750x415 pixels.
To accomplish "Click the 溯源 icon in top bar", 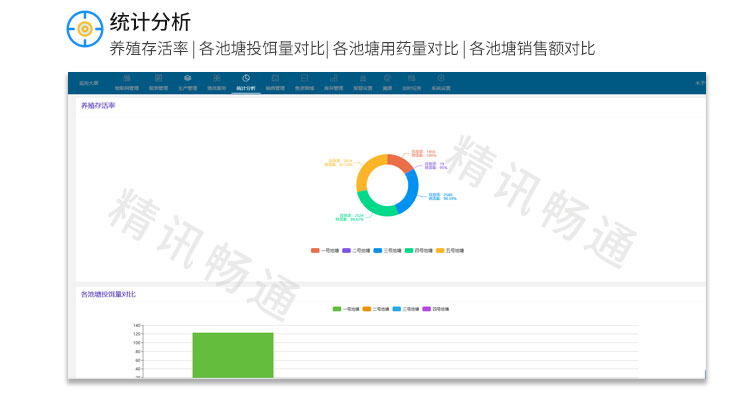I will point(387,78).
